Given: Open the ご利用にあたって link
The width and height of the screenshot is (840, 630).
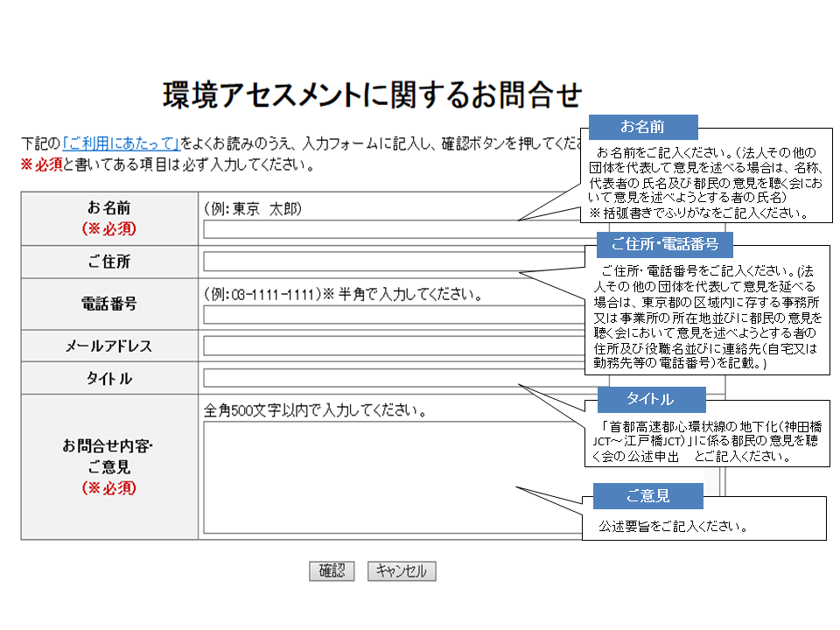Looking at the screenshot, I should tap(121, 143).
